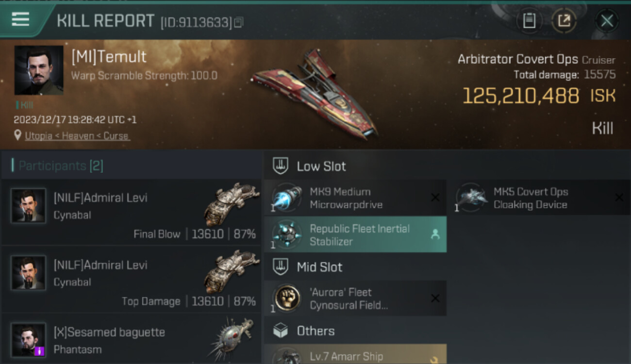The width and height of the screenshot is (631, 364).
Task: Collapse the Low Slot section
Action: pos(320,166)
